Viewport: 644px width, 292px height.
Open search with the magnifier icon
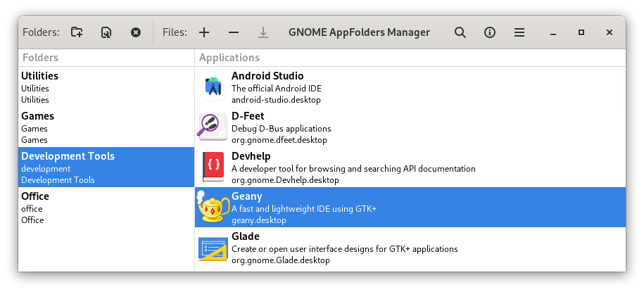tap(460, 32)
